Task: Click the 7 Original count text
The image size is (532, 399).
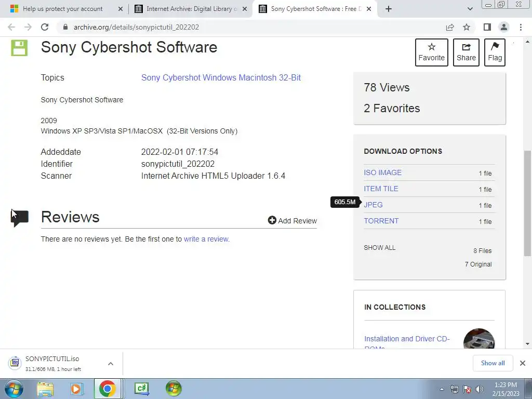Action: pyautogui.click(x=478, y=264)
